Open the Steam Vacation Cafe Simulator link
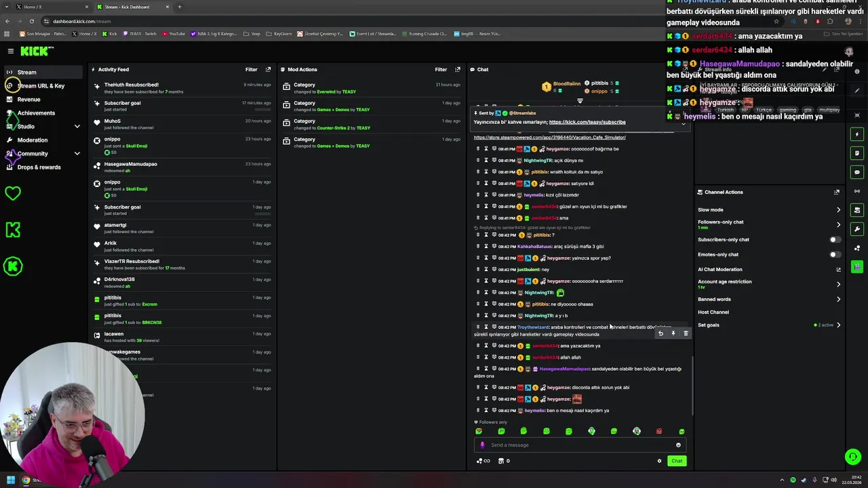The image size is (868, 488). pyautogui.click(x=550, y=137)
